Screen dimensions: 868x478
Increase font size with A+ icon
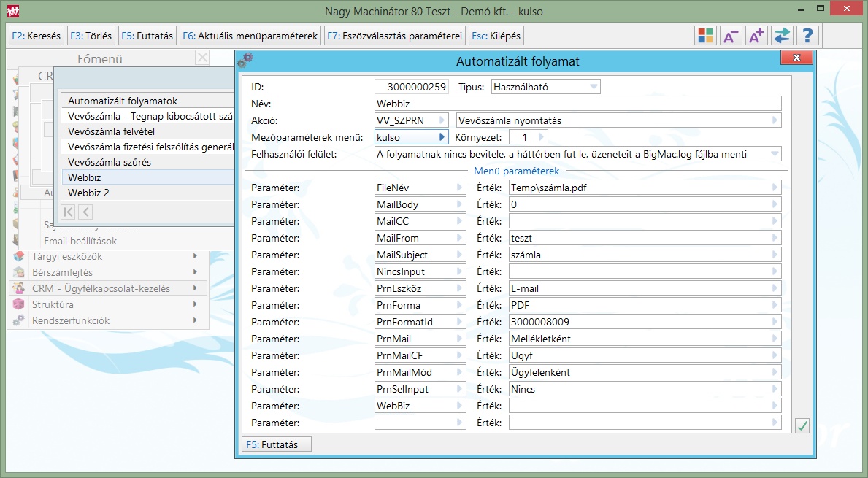pyautogui.click(x=756, y=36)
